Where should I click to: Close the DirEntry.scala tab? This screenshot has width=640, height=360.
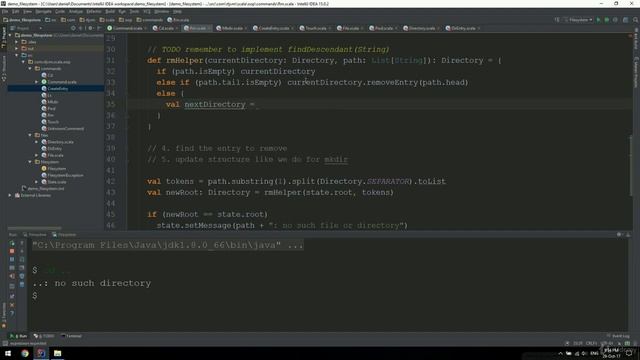point(478,28)
